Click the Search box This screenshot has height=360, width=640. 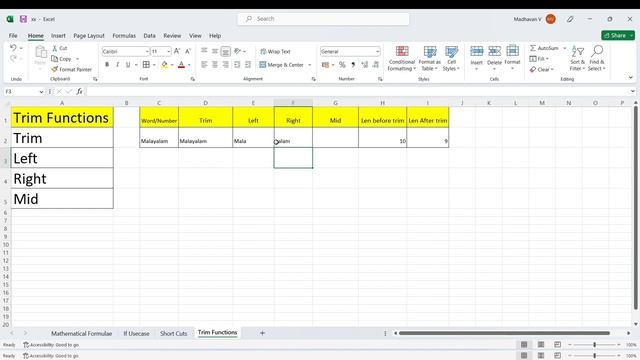[x=323, y=19]
